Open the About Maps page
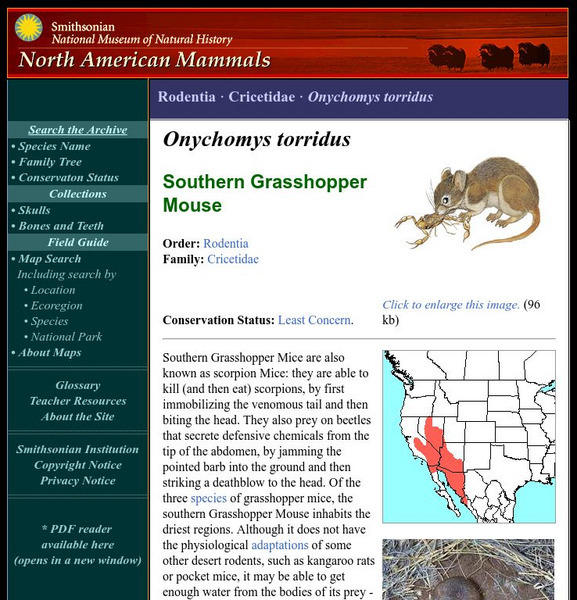 click(x=50, y=352)
